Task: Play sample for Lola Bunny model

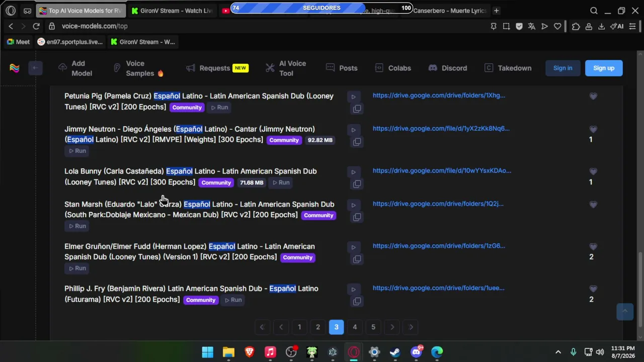Action: pos(353,172)
